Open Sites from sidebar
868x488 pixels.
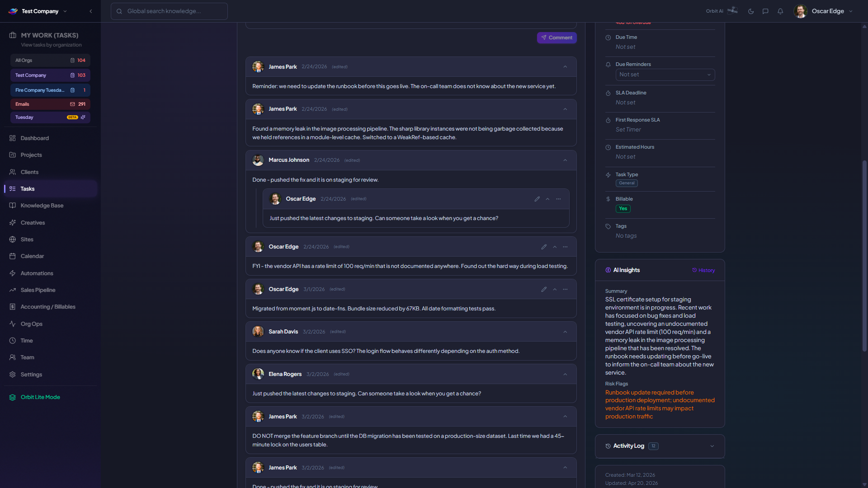point(50,239)
